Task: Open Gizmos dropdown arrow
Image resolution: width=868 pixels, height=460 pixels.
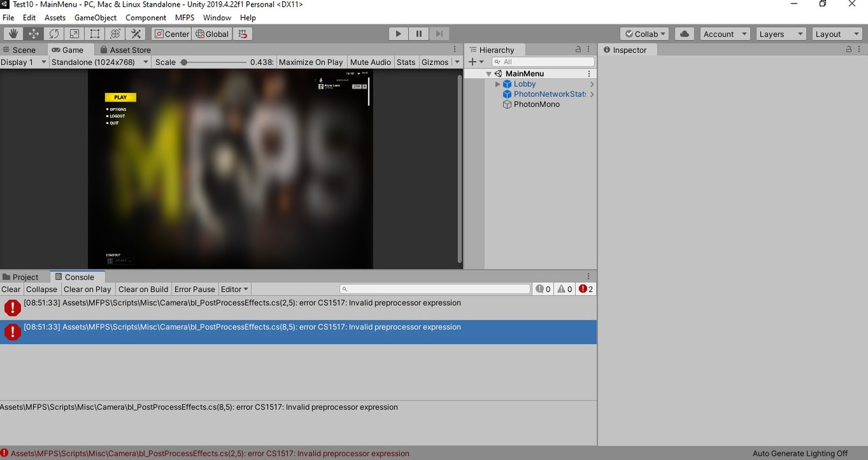Action: click(456, 62)
